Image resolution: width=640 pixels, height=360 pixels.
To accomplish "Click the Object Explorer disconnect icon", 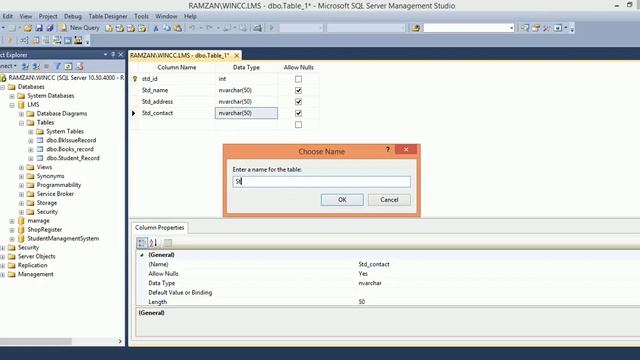I will (36, 66).
